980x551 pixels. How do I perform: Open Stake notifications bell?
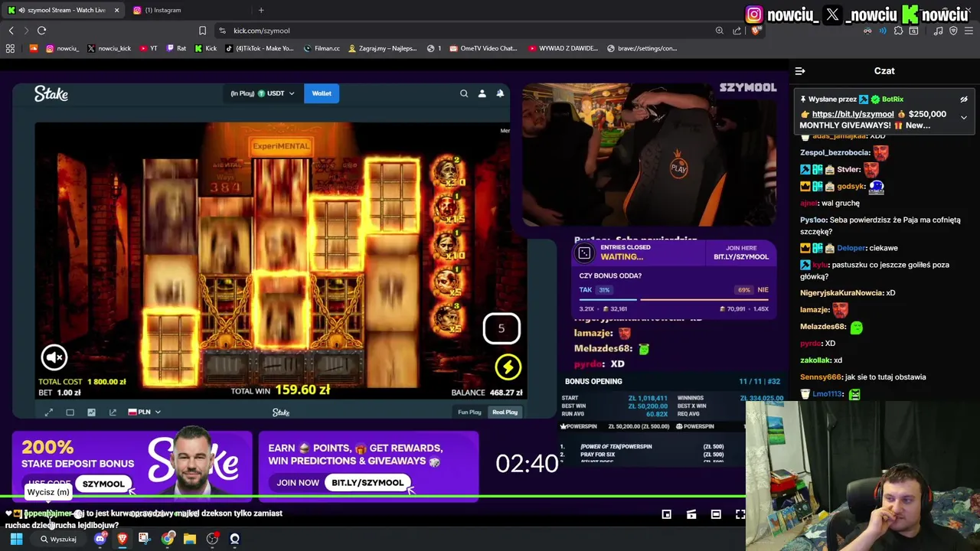pyautogui.click(x=500, y=93)
